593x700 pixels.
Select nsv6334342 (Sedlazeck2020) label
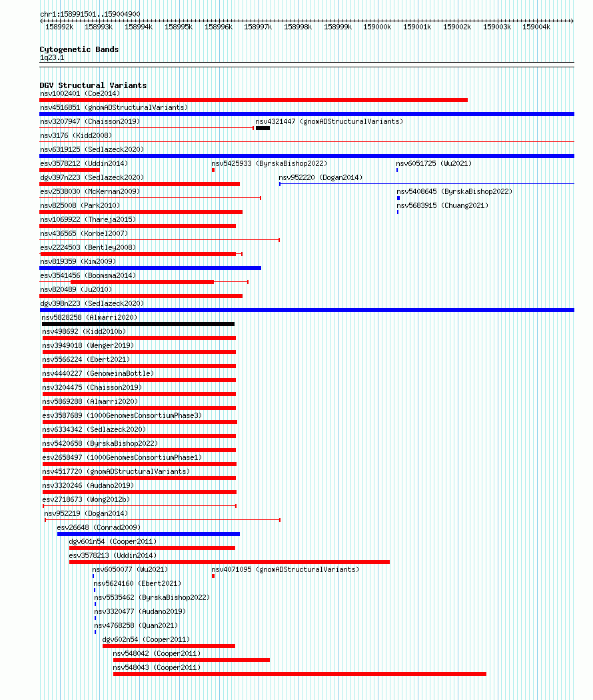point(94,429)
